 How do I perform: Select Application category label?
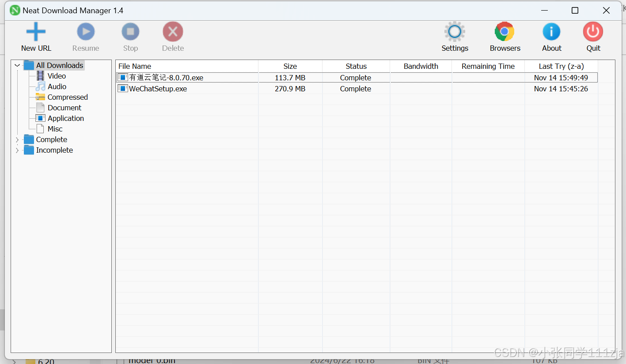tap(66, 118)
